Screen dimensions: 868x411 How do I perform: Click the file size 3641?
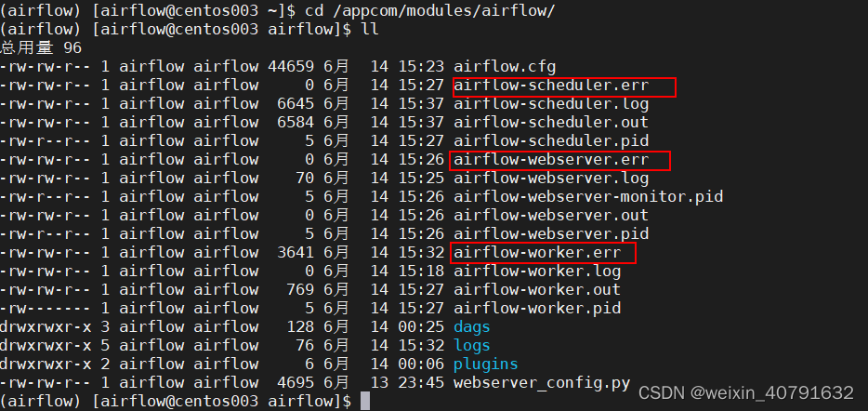pos(296,253)
